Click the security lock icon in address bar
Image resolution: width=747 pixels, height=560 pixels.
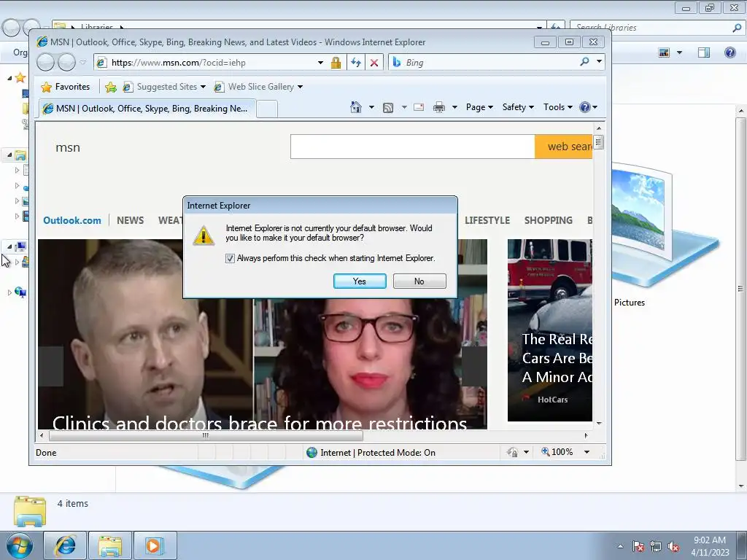click(336, 63)
